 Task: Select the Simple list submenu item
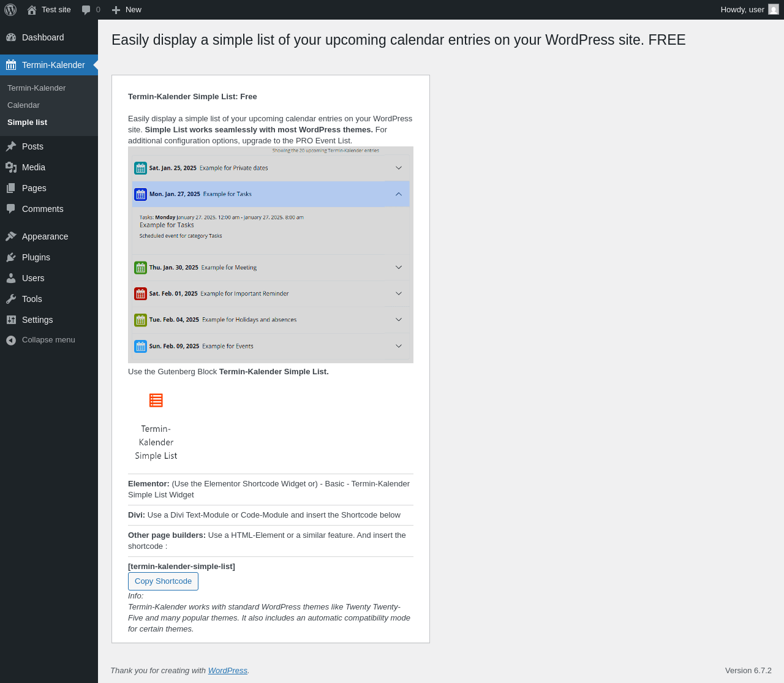[x=27, y=123]
